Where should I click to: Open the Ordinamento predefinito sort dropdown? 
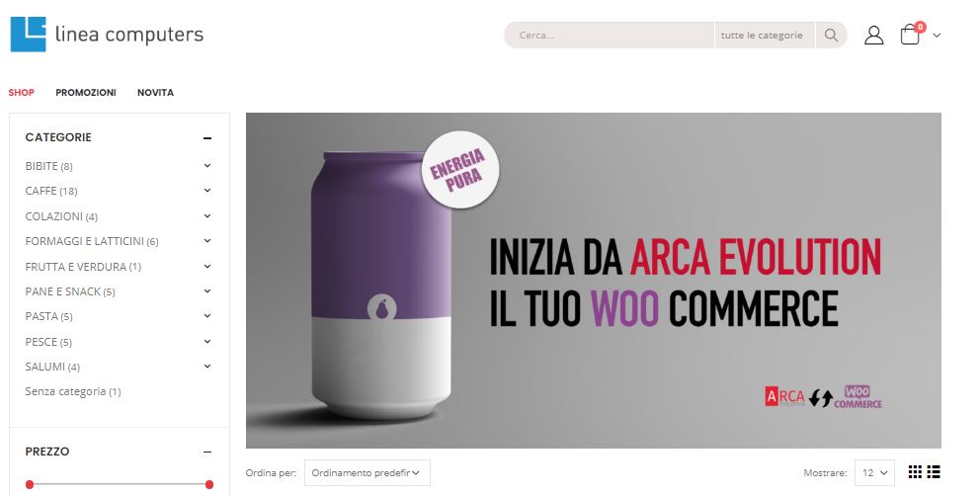pos(367,473)
